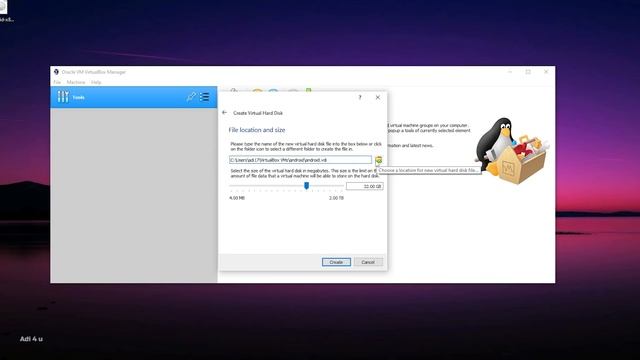Click the Create button

coord(336,262)
